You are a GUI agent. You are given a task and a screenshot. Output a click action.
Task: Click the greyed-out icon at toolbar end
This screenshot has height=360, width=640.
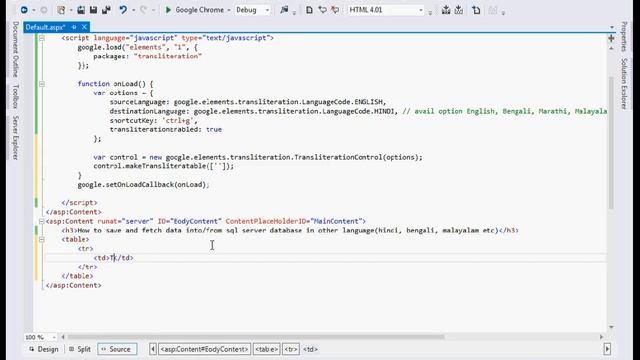coord(493,10)
